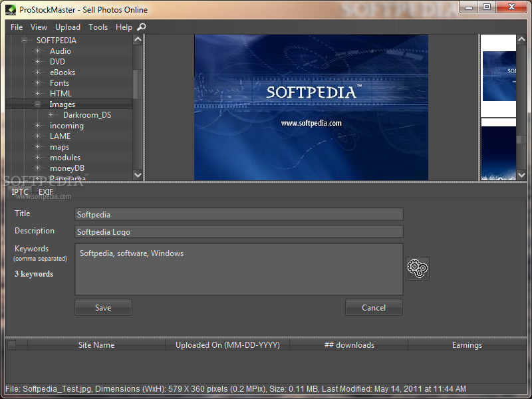Expand the HTML folder node

(x=38, y=93)
